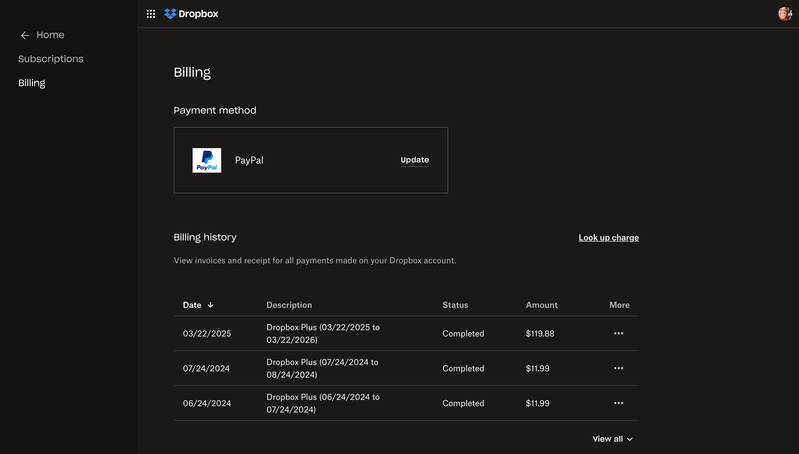
Task: Click the back arrow beside Home
Action: coord(25,35)
